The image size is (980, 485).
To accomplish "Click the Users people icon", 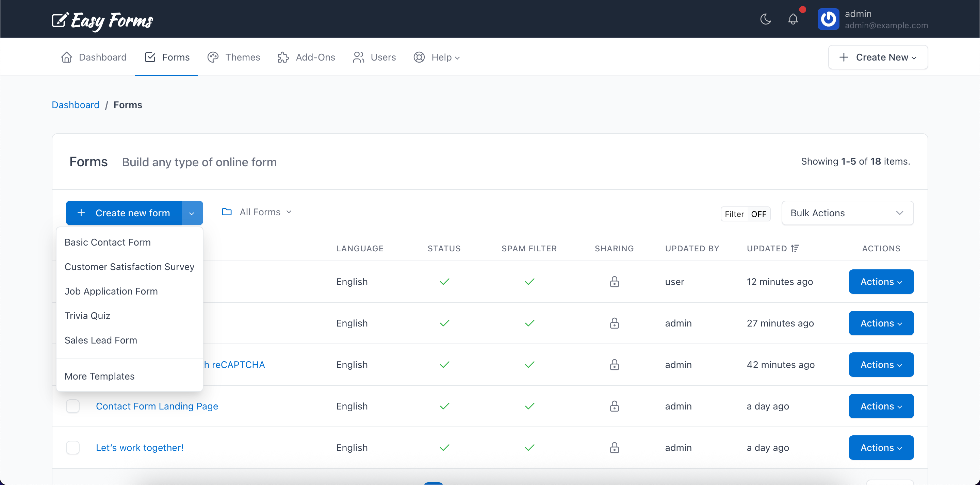I will 358,57.
